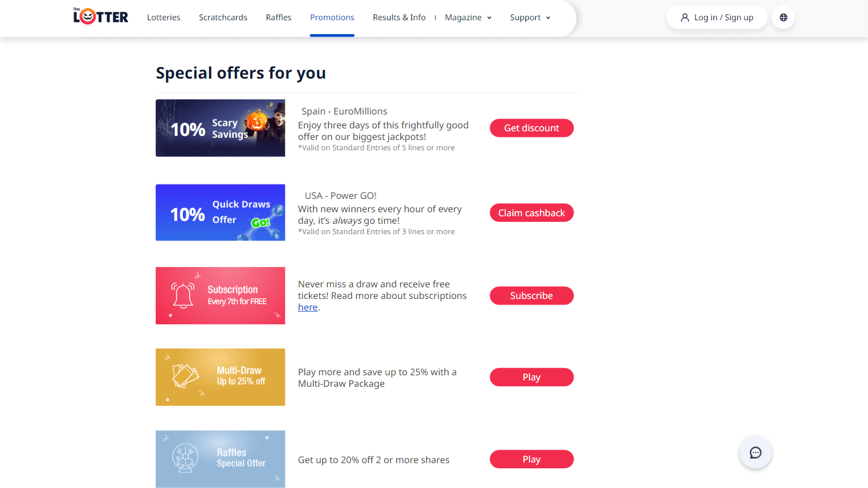This screenshot has width=868, height=488.
Task: Expand the Magazine dropdown menu
Action: click(x=468, y=17)
